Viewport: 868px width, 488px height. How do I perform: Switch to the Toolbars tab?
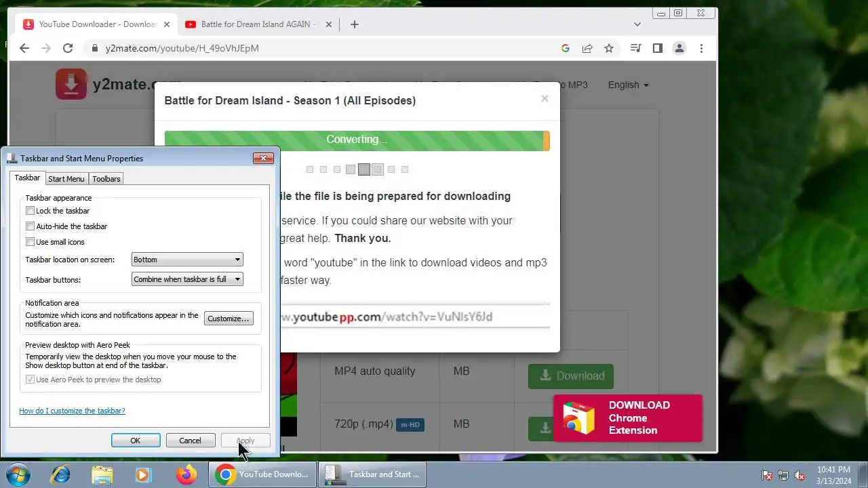click(106, 179)
